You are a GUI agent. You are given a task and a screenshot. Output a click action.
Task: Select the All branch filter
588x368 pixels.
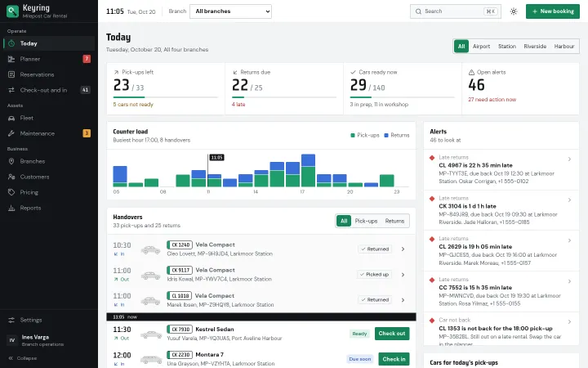pyautogui.click(x=461, y=46)
